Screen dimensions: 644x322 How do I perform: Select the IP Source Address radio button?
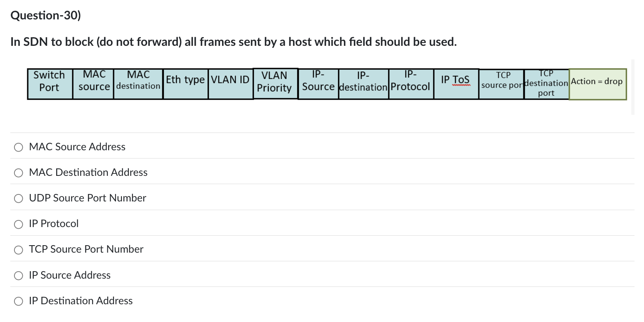pos(18,275)
